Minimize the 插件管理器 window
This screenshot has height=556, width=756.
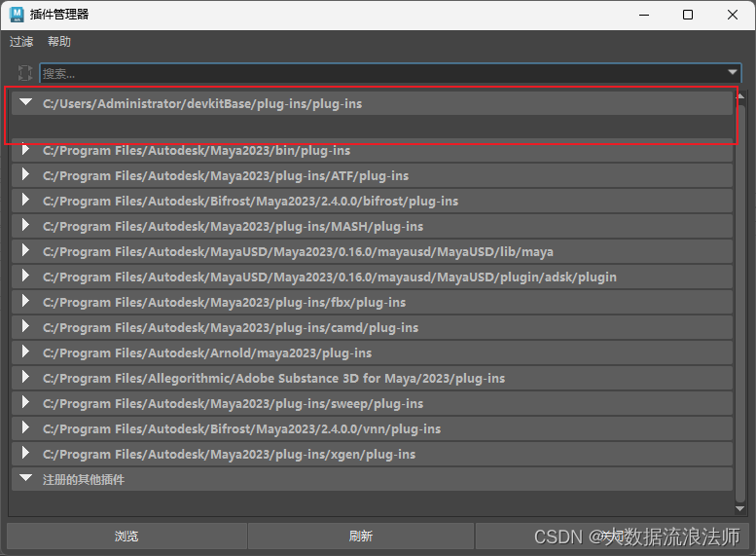tap(644, 15)
